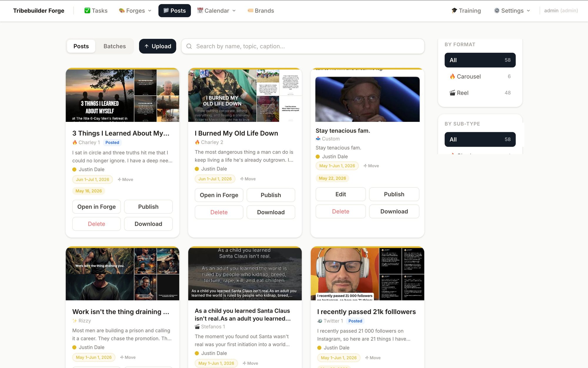Edit the 'Stay tenacious fam.' post
The height and width of the screenshot is (368, 588).
click(x=340, y=194)
